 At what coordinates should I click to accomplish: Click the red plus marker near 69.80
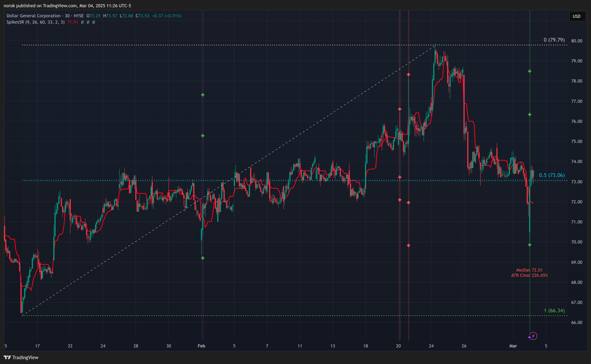click(408, 245)
